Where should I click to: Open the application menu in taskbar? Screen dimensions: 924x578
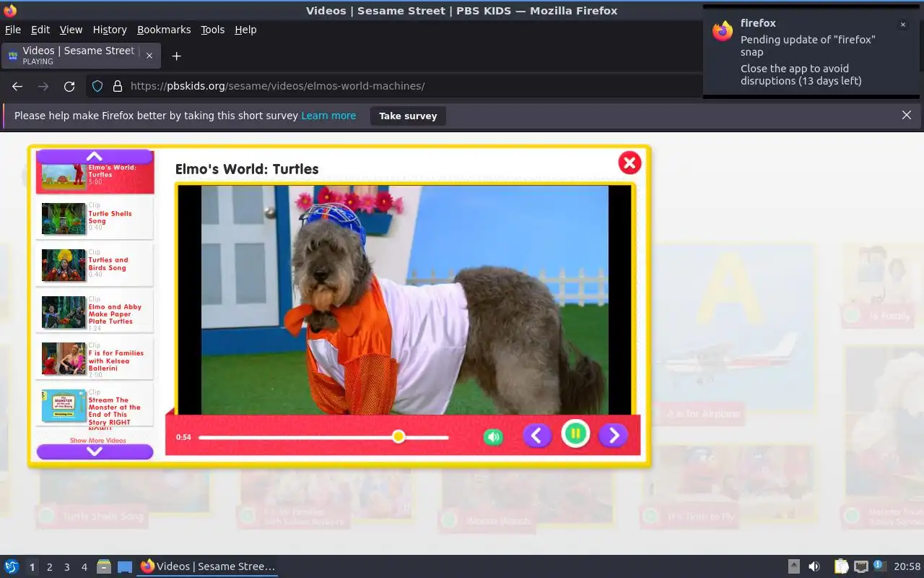(x=12, y=566)
